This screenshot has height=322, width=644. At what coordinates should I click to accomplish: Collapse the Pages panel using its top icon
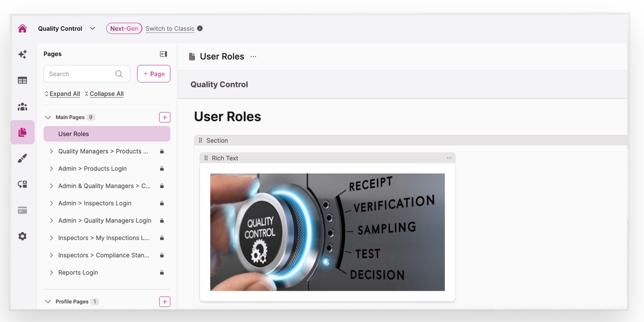(x=163, y=53)
